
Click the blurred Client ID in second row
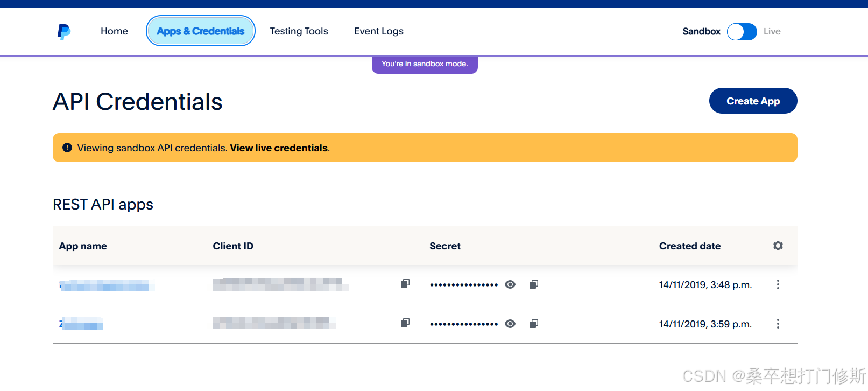[x=274, y=323]
